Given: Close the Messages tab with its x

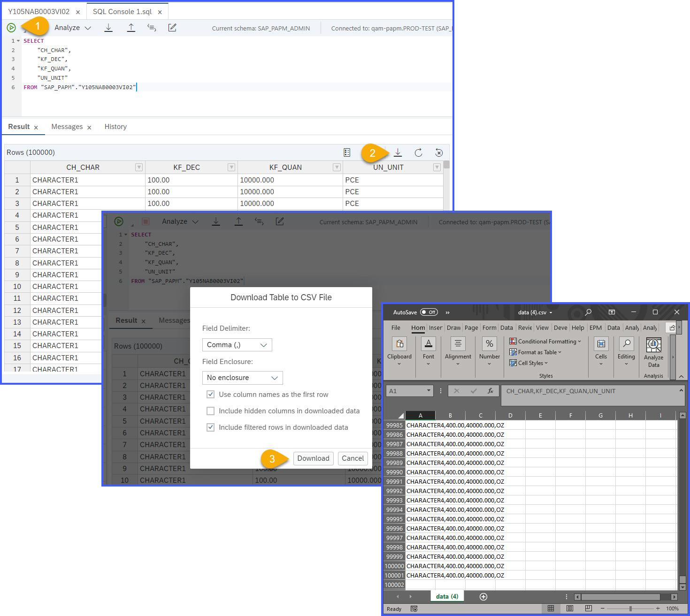Looking at the screenshot, I should [x=89, y=127].
